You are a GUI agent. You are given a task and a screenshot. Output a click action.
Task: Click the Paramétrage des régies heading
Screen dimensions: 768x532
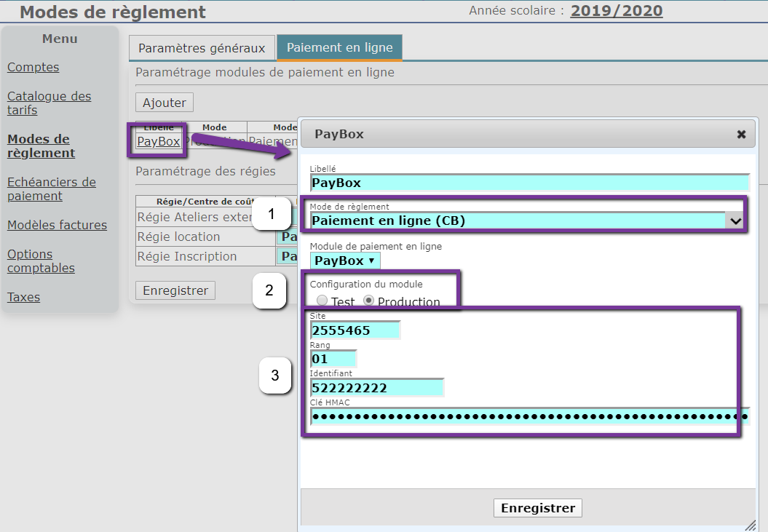coord(206,172)
